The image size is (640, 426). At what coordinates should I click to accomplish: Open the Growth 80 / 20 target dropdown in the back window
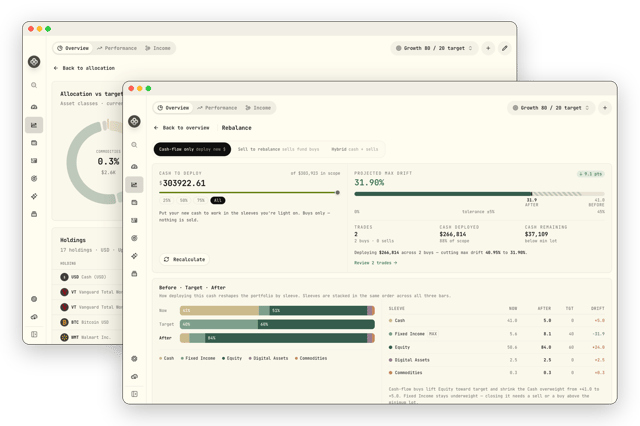(x=434, y=48)
